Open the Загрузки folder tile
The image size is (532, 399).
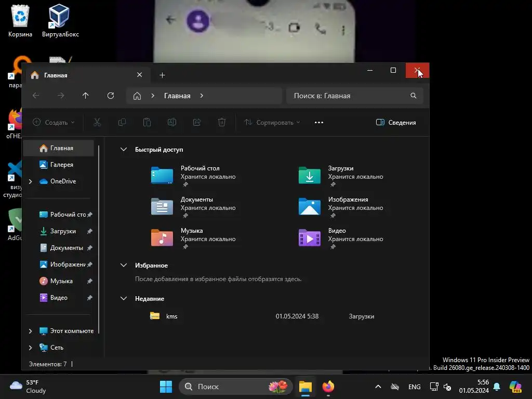point(341,176)
